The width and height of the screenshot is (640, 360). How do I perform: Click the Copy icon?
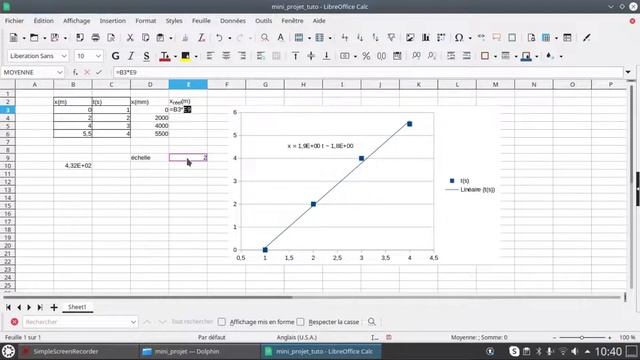[145, 38]
